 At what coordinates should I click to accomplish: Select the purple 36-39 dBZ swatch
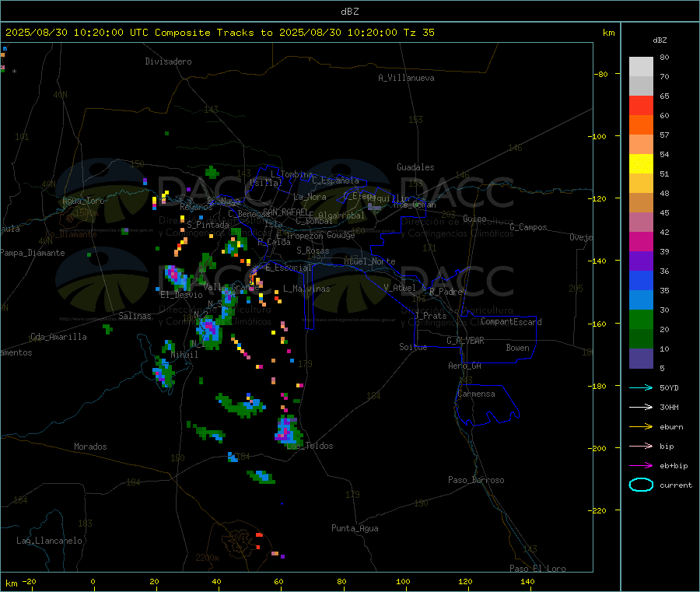point(641,261)
